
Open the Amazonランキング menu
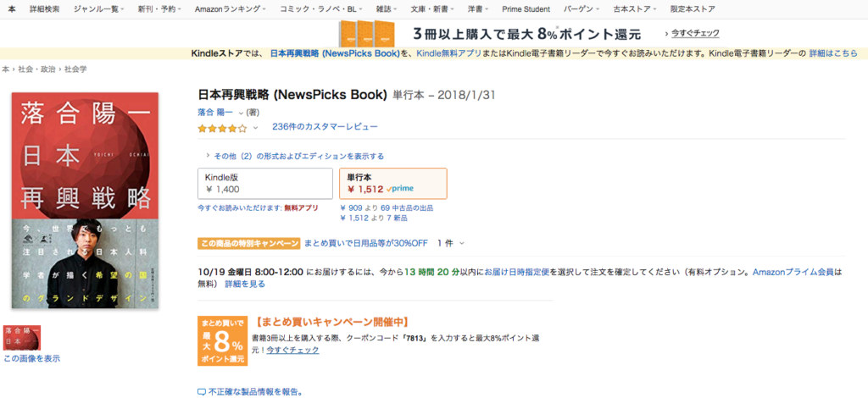[x=231, y=8]
